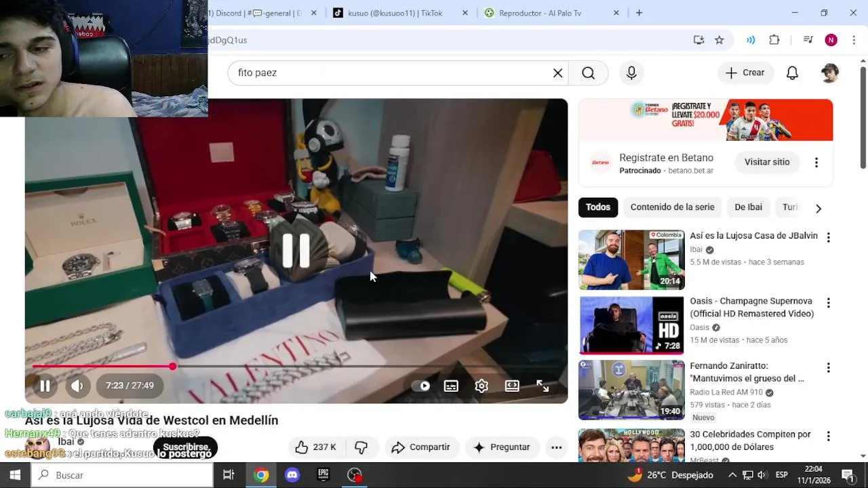Click the Preguntar button

(x=502, y=447)
